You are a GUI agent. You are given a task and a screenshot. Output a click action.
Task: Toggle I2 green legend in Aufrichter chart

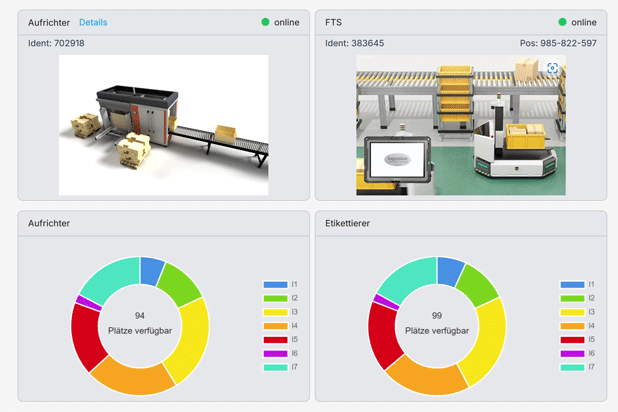277,299
